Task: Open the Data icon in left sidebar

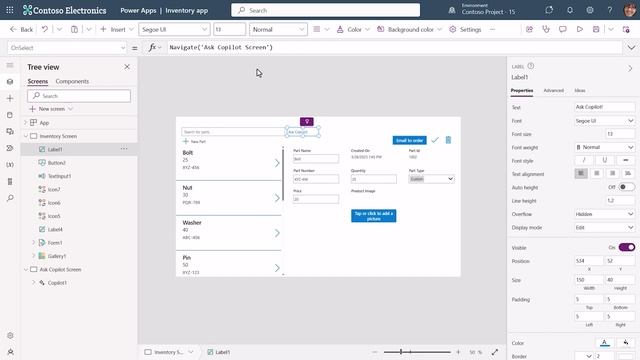Action: 10,115
